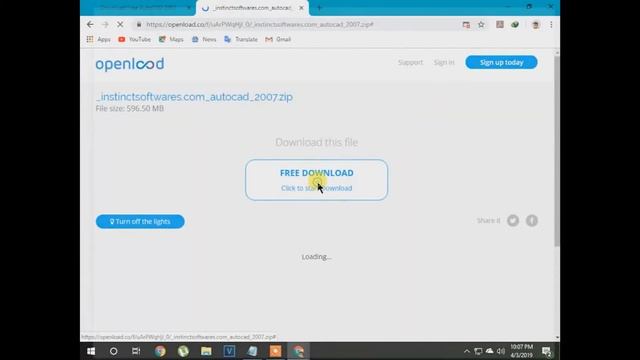Open File Explorer from the taskbar
Image resolution: width=640 pixels, height=360 pixels.
[206, 351]
